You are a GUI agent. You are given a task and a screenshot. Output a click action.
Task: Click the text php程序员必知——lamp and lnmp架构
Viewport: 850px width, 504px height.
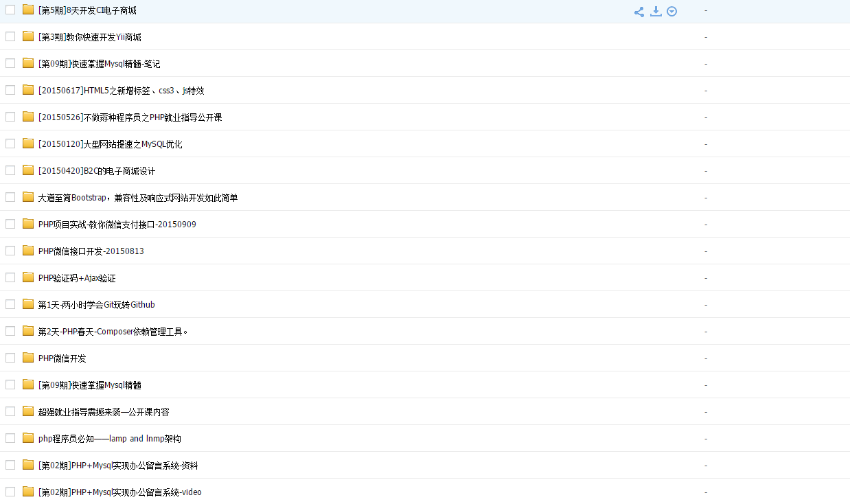pyautogui.click(x=109, y=439)
